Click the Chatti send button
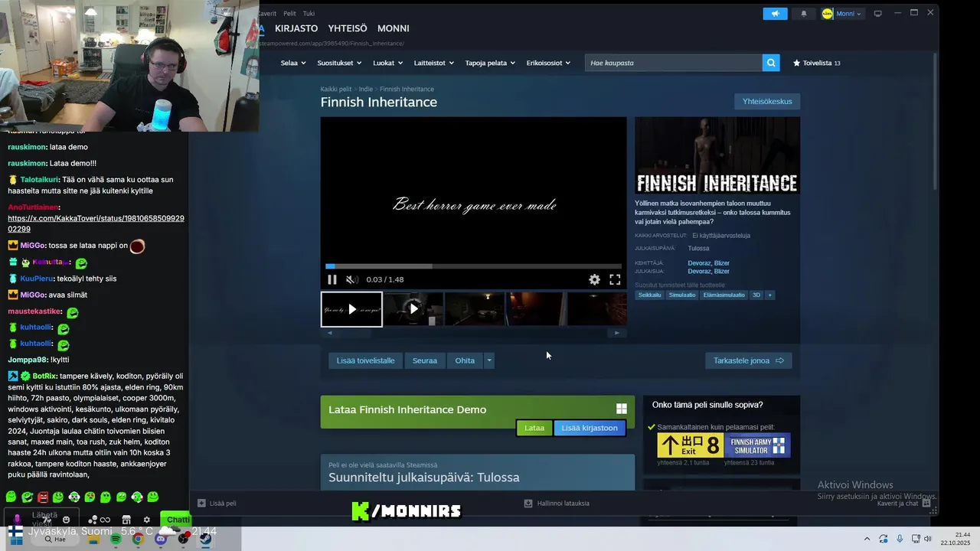980x551 pixels. click(178, 520)
